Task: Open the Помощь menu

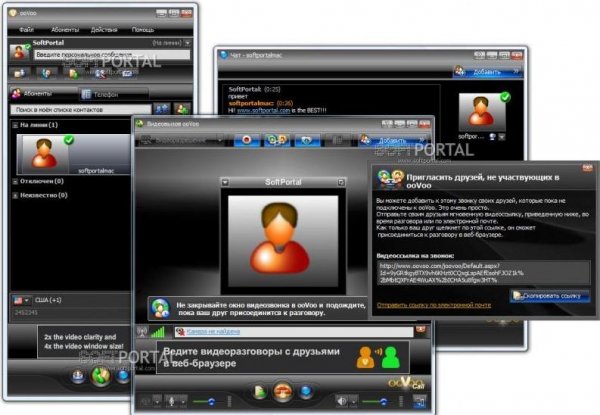Action: click(143, 29)
